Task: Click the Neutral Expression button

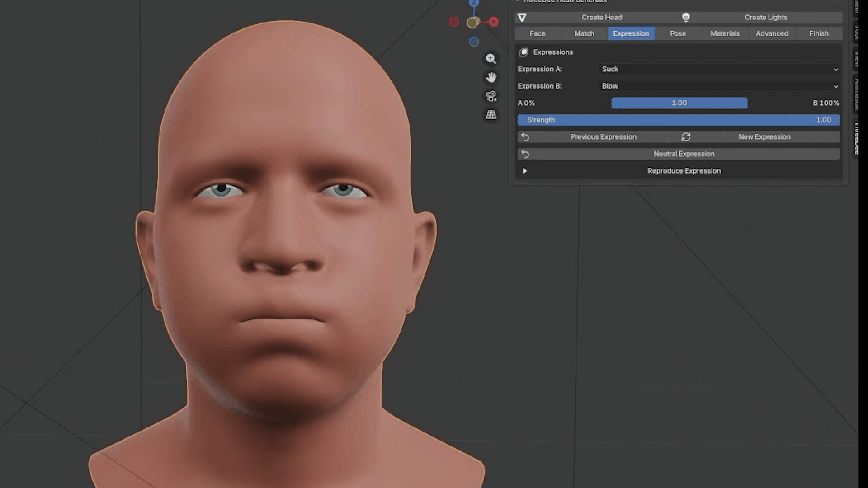Action: [679, 154]
